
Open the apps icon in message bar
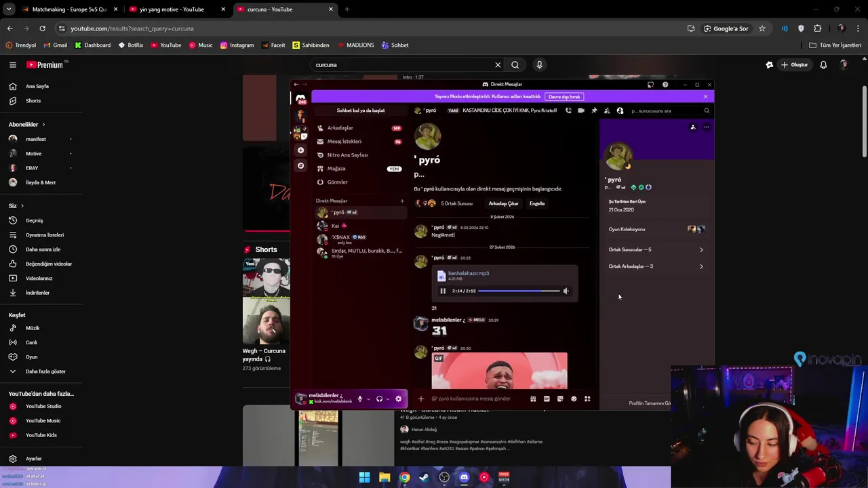tap(587, 399)
